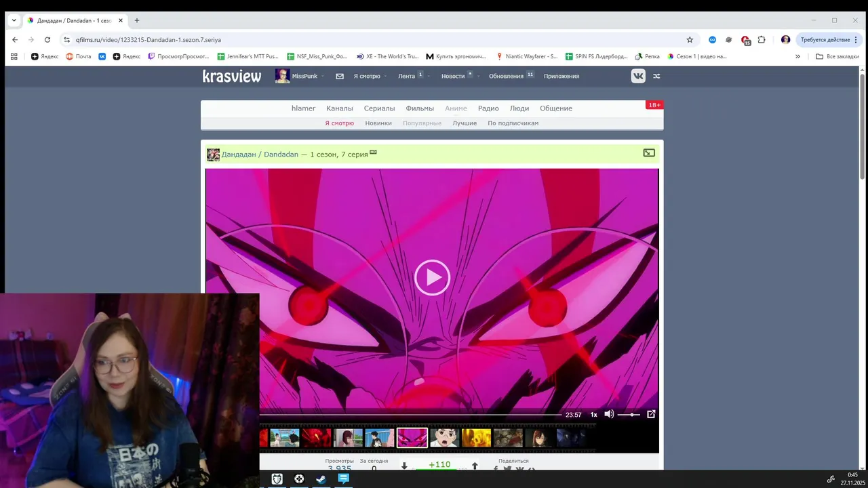Select the 'Я смотрю' sub-tab
868x488 pixels.
339,123
